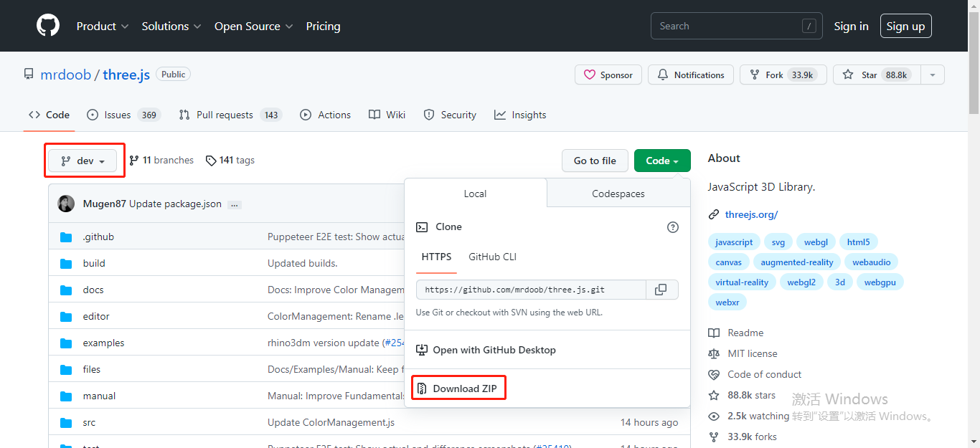Star the three.js repository
This screenshot has height=448, width=980.
(x=877, y=75)
